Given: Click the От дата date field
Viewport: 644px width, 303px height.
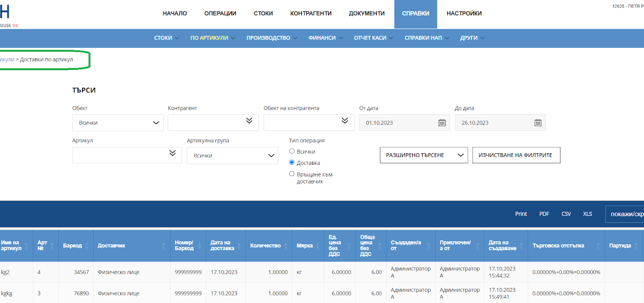Looking at the screenshot, I should point(405,123).
